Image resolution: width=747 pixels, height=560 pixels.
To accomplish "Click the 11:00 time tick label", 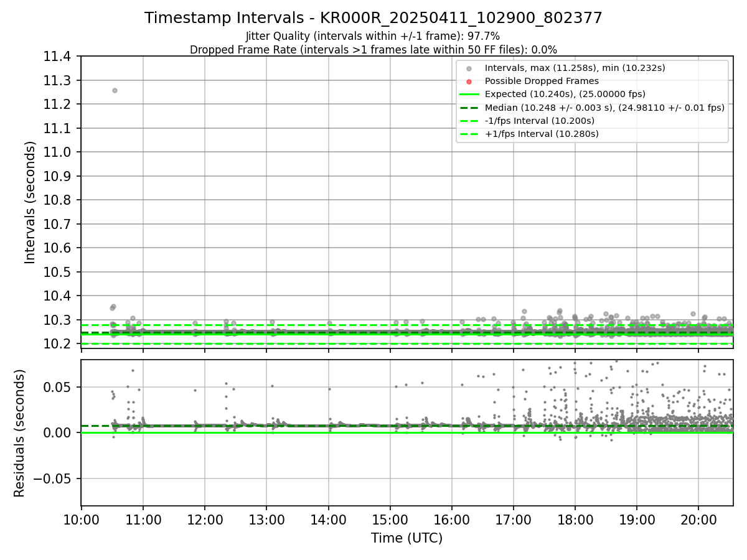I will pyautogui.click(x=143, y=520).
